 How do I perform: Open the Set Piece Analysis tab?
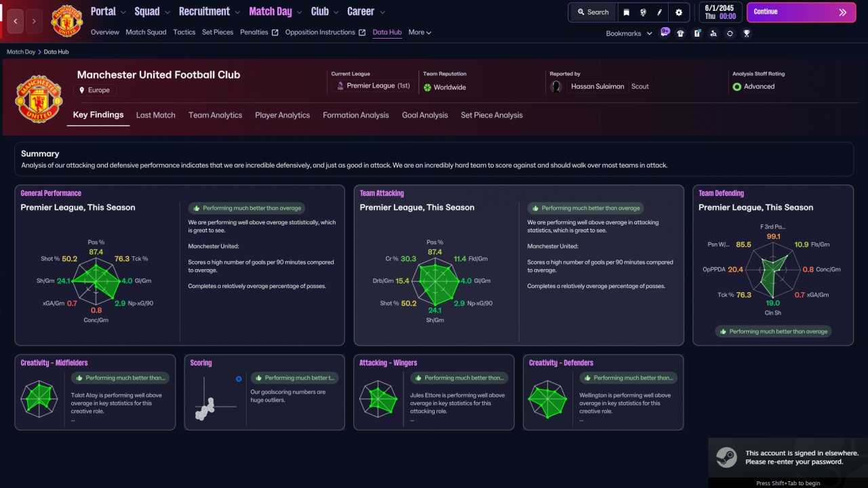pyautogui.click(x=492, y=115)
